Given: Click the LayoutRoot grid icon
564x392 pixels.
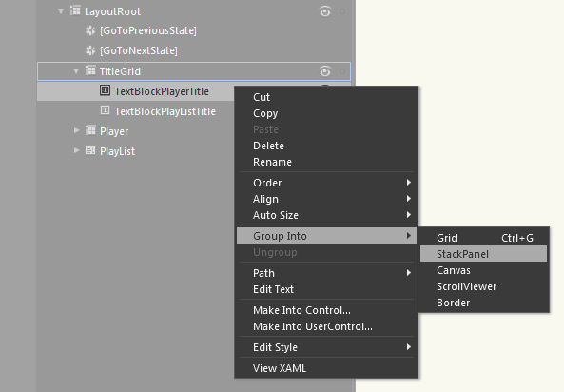Looking at the screenshot, I should tap(75, 10).
